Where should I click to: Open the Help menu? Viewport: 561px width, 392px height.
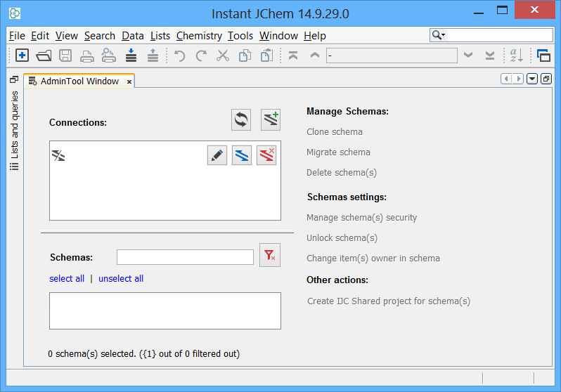(315, 36)
